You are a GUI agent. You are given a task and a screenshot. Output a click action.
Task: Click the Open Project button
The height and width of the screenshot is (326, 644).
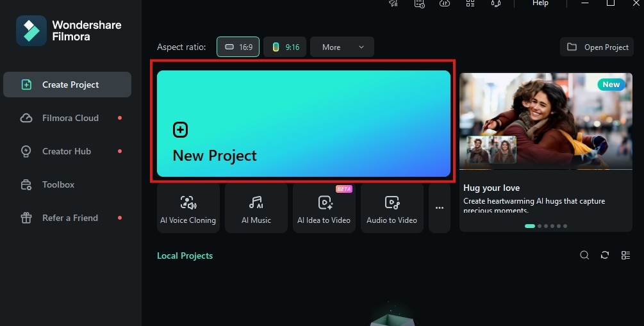(597, 47)
